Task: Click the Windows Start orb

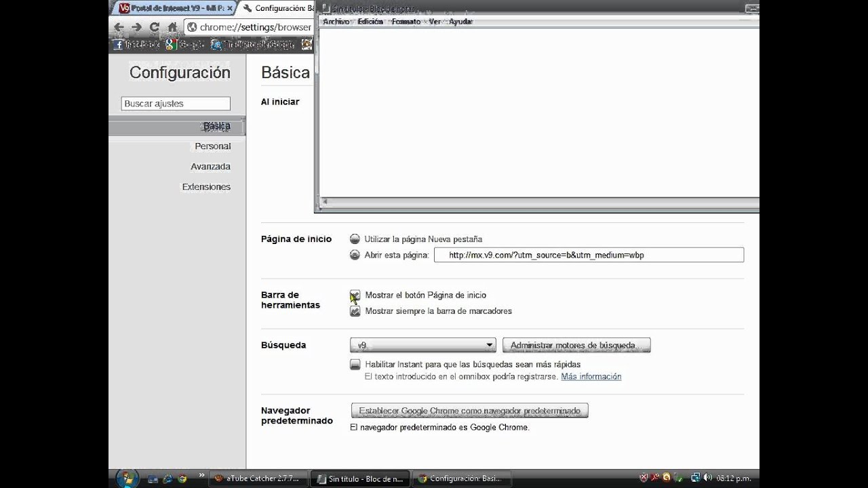Action: [127, 478]
